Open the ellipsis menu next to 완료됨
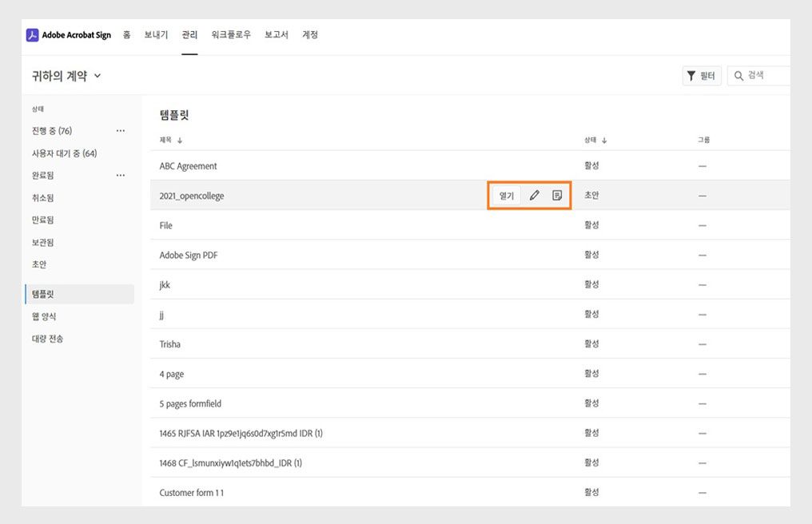 tap(121, 175)
